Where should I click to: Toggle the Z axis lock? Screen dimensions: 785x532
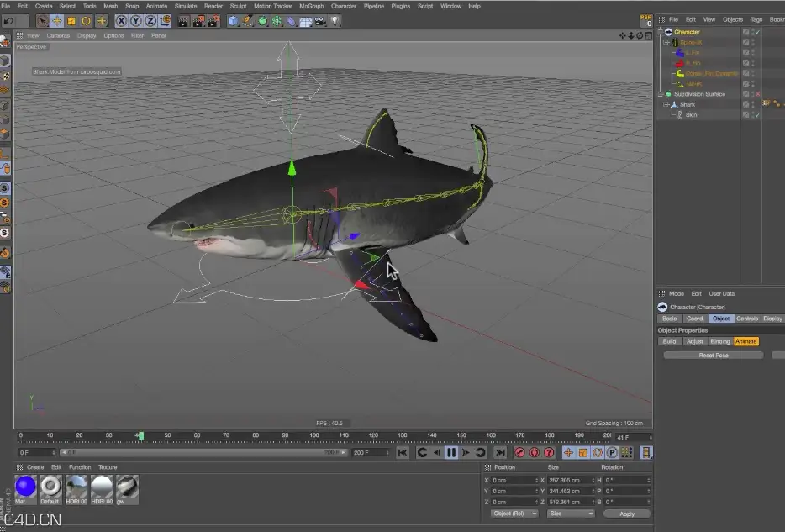tap(150, 21)
